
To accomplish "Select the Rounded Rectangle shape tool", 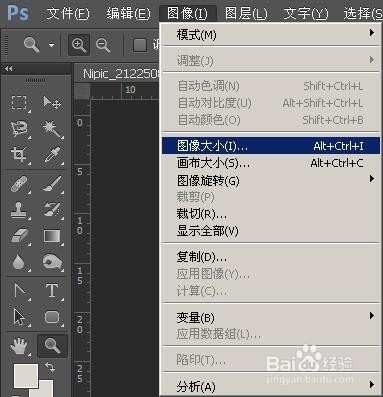I will [52, 317].
